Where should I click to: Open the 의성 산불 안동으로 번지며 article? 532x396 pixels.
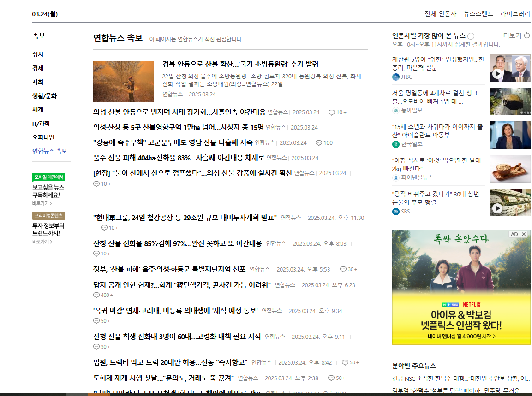179,112
